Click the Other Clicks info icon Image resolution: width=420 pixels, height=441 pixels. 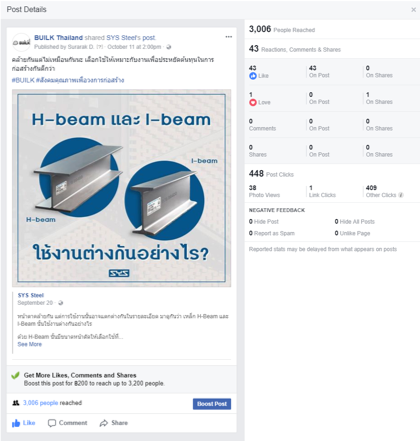click(401, 195)
